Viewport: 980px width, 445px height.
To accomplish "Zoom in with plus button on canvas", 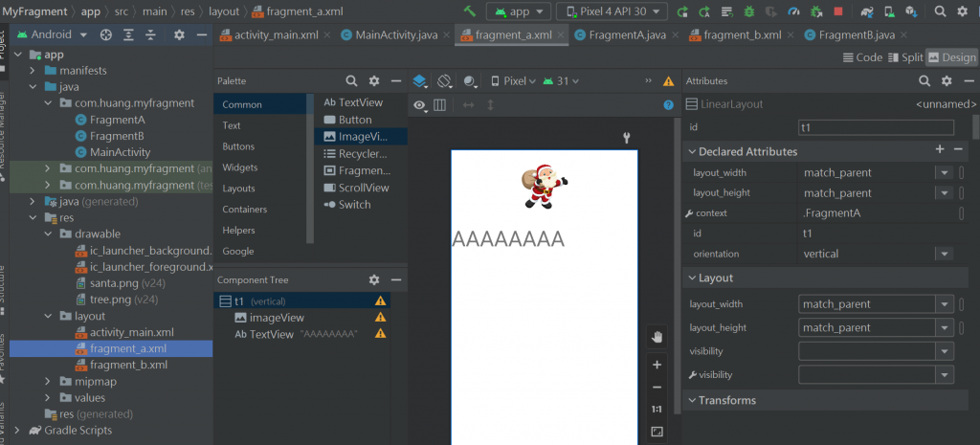I will [x=657, y=365].
